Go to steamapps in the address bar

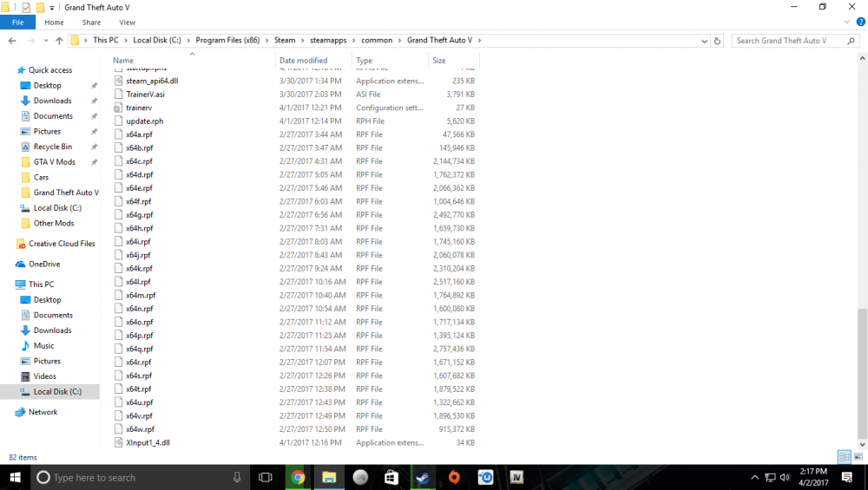tap(328, 41)
